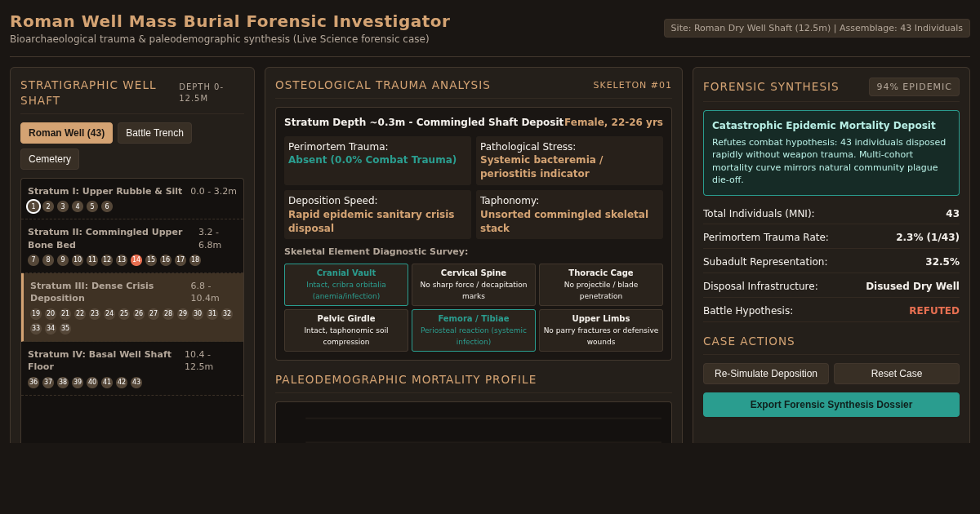Image resolution: width=980 pixels, height=514 pixels.
Task: Select skeleton marker 28
Action: (x=168, y=314)
